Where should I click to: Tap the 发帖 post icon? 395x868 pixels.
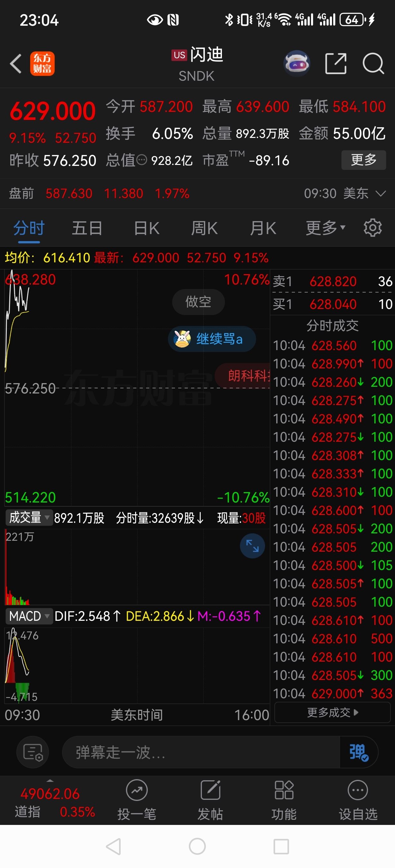(210, 800)
